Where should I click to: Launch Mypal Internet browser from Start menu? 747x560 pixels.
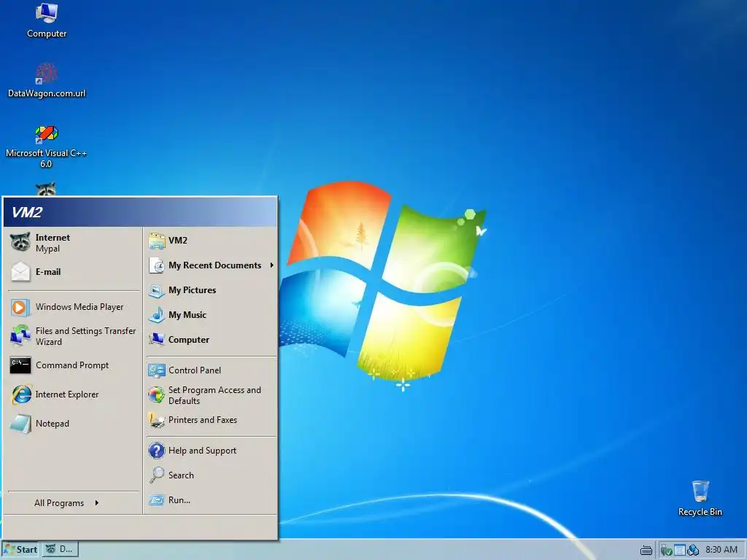74,243
